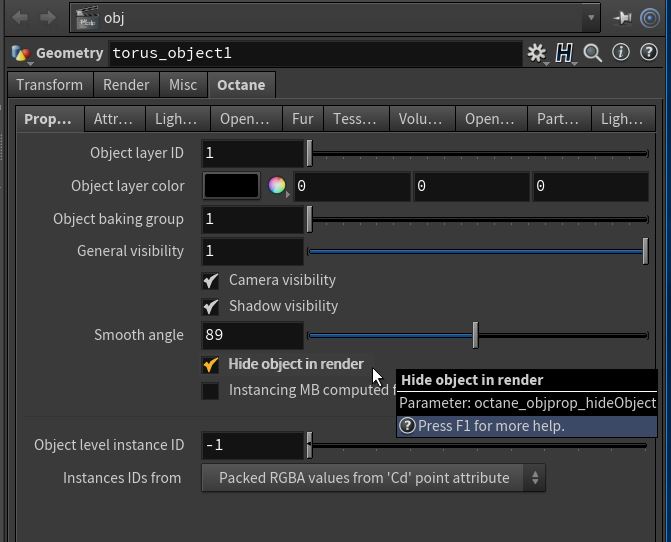Select the Fur subtab
This screenshot has width=671, height=542.
tap(303, 119)
